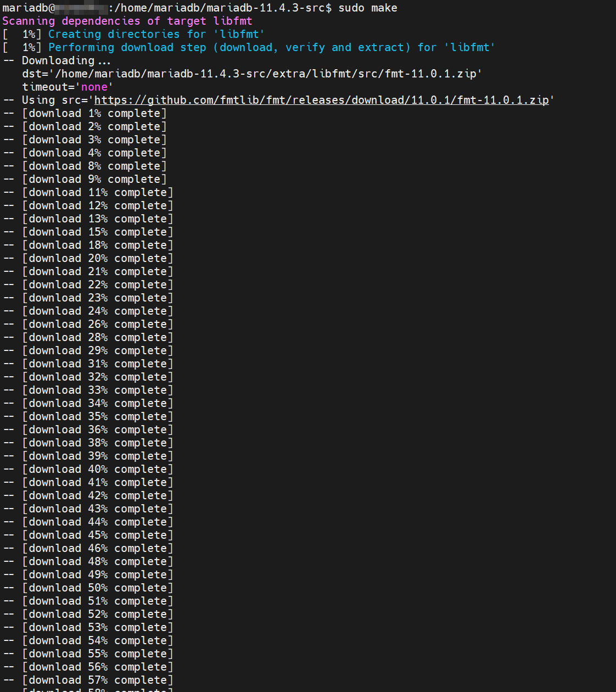Click the 'download 9% complete' line
This screenshot has width=616, height=692.
85,180
